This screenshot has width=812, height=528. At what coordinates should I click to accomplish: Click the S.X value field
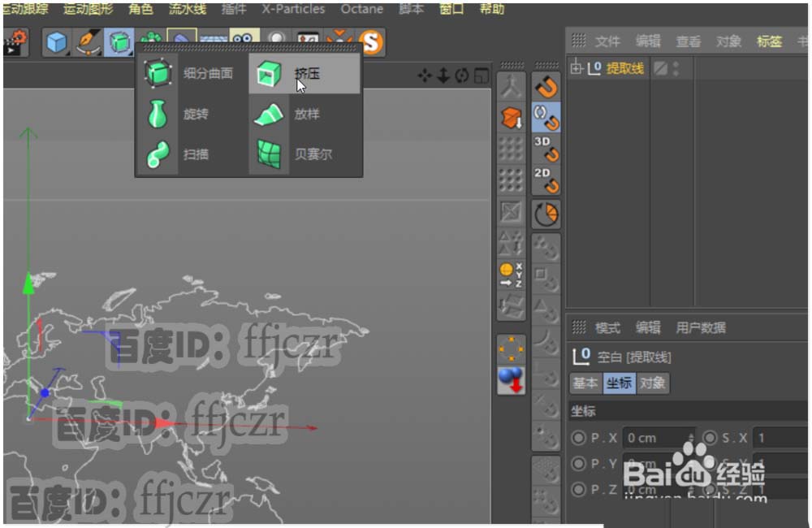781,439
